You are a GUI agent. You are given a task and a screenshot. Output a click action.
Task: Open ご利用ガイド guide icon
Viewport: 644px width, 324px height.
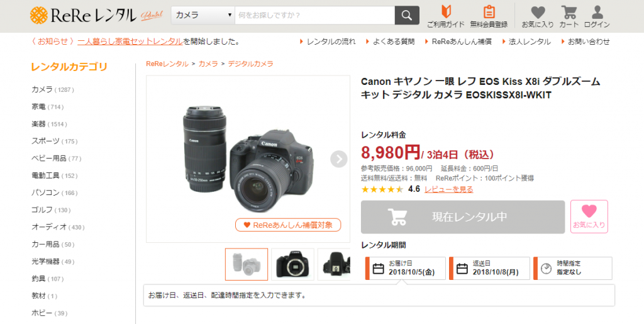pos(446,16)
